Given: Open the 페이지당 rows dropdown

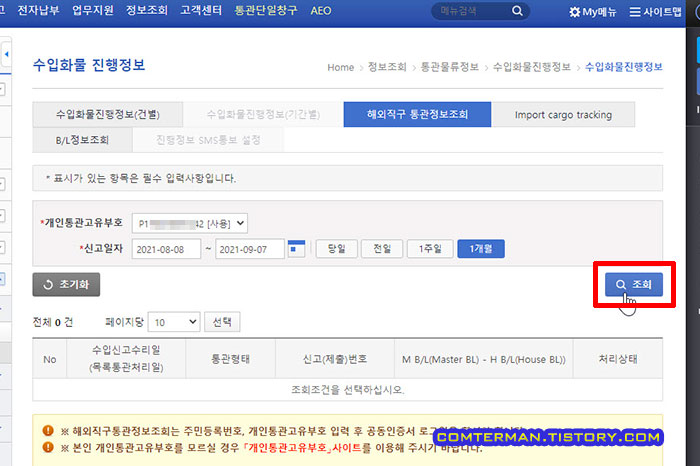Looking at the screenshot, I should point(174,322).
